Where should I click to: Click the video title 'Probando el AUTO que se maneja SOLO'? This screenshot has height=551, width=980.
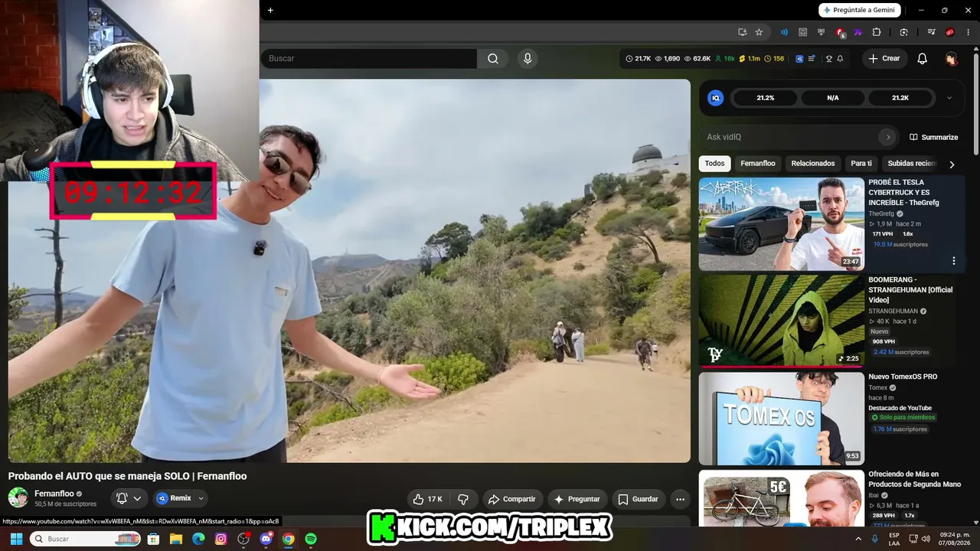click(x=127, y=476)
